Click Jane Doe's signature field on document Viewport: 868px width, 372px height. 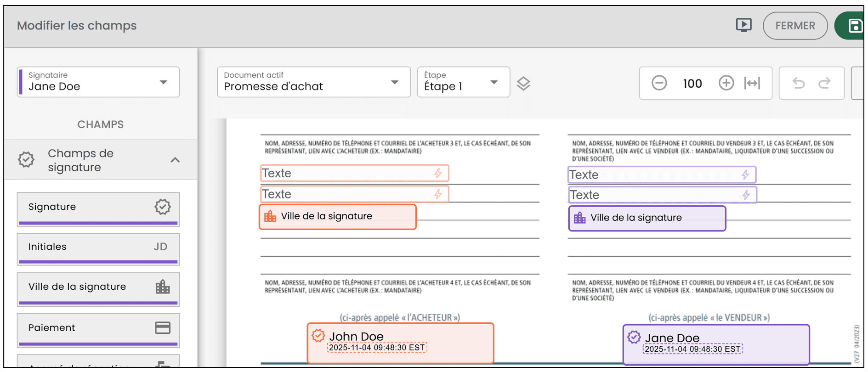point(715,344)
